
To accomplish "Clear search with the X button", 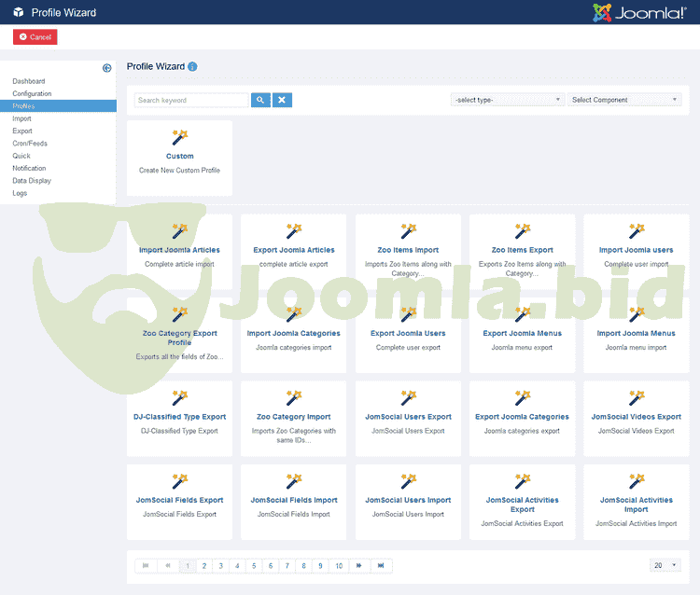I will (283, 100).
